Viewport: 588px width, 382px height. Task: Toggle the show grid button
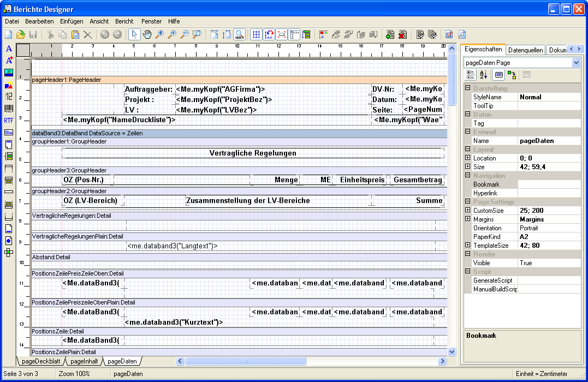tap(256, 35)
